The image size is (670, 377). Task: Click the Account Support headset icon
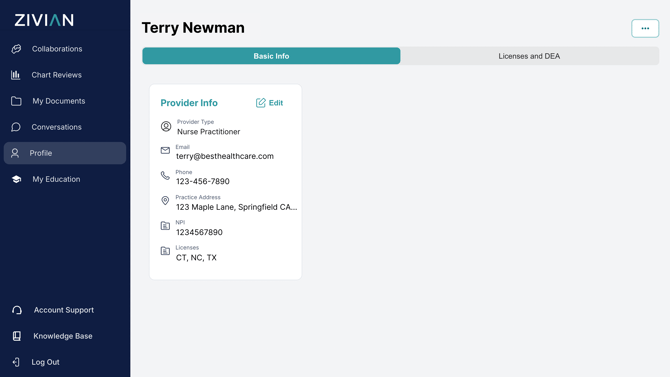tap(17, 310)
